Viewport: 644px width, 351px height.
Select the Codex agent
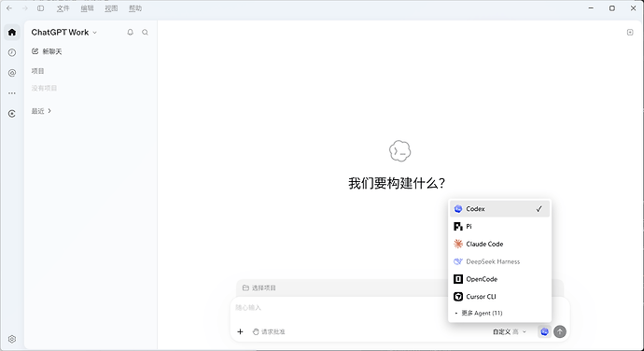(499, 209)
